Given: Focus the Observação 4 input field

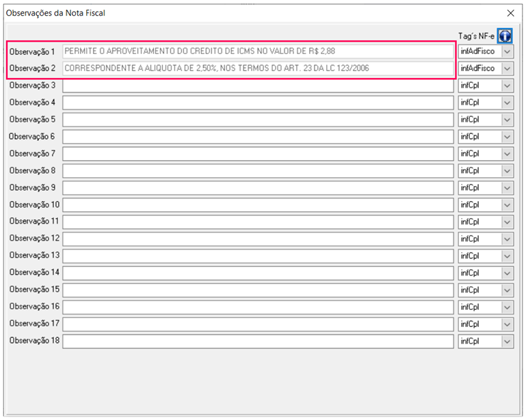Looking at the screenshot, I should pos(258,103).
